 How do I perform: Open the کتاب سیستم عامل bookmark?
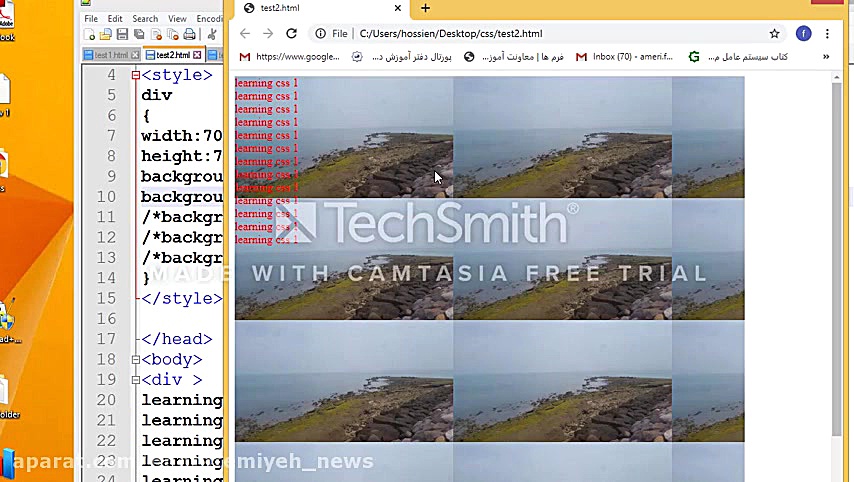click(738, 57)
